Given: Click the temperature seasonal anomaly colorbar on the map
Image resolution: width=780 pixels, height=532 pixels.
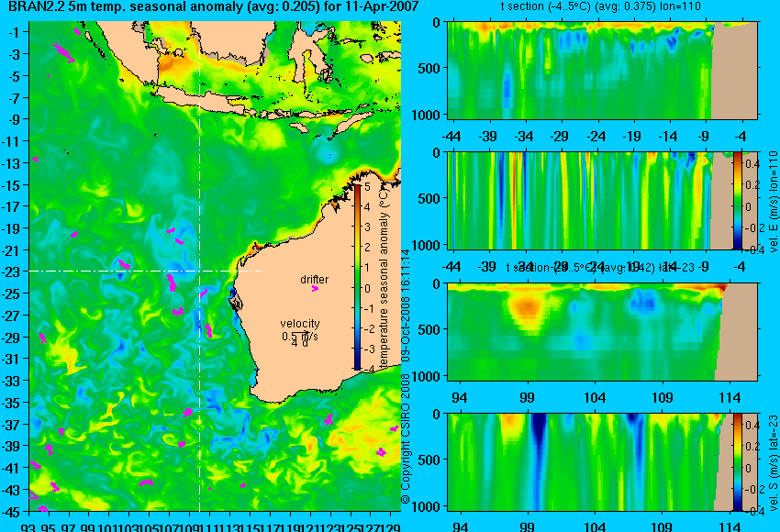Looking at the screenshot, I should pos(357,277).
